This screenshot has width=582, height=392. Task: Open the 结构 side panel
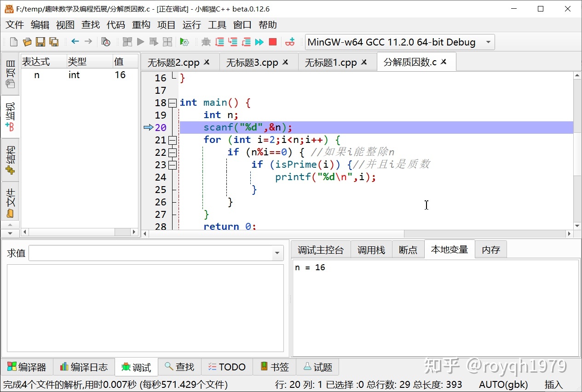(10, 160)
